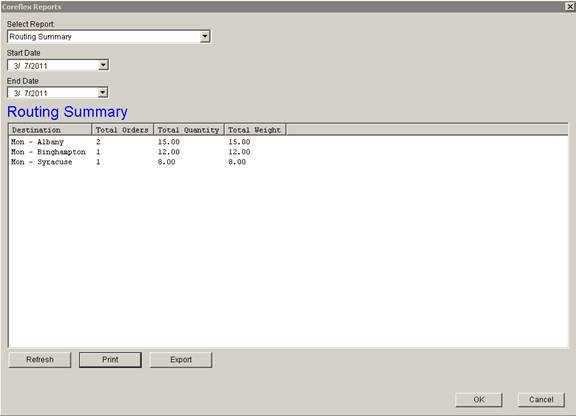This screenshot has height=416, width=576.
Task: Click the Start Date text field
Action: click(x=53, y=65)
